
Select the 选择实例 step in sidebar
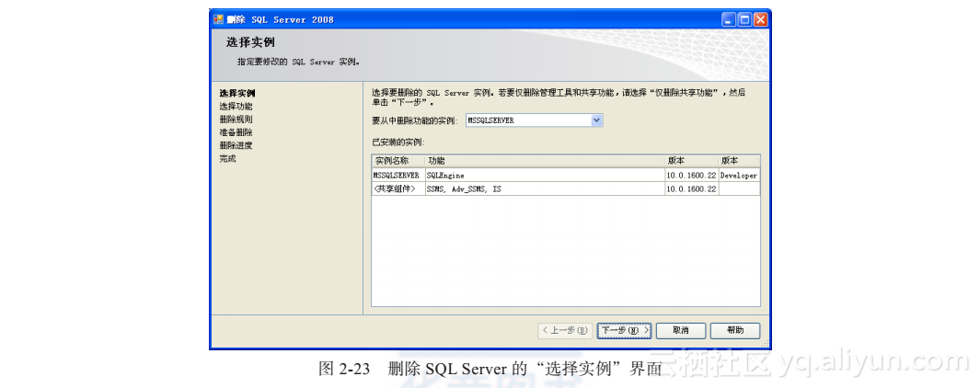click(236, 93)
